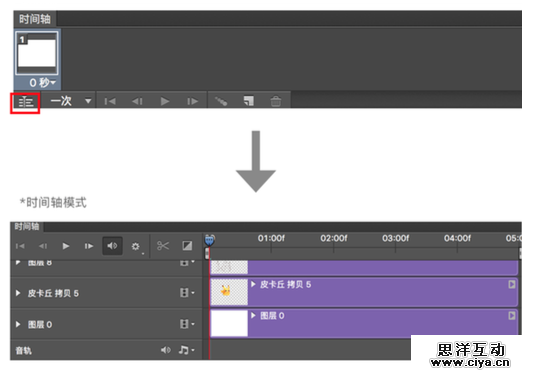Screen dimensions: 539x378
Task: Go to first frame in video timeline
Action: click(x=20, y=246)
